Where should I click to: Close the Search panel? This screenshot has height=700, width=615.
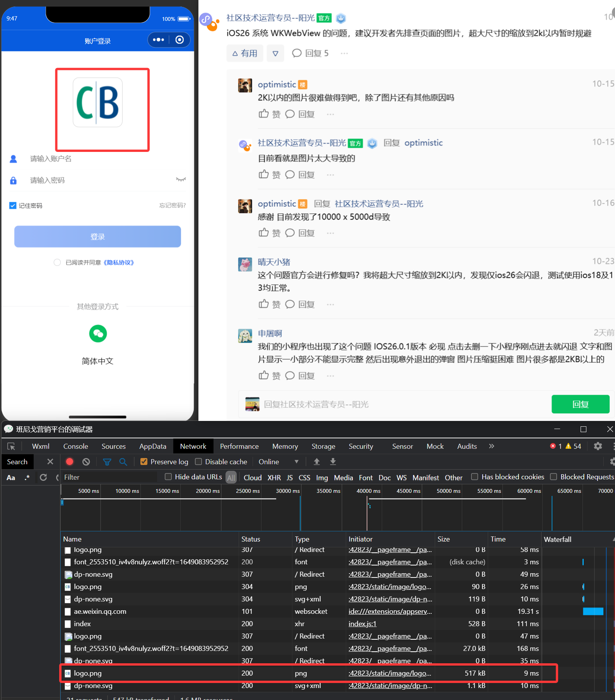pyautogui.click(x=50, y=462)
